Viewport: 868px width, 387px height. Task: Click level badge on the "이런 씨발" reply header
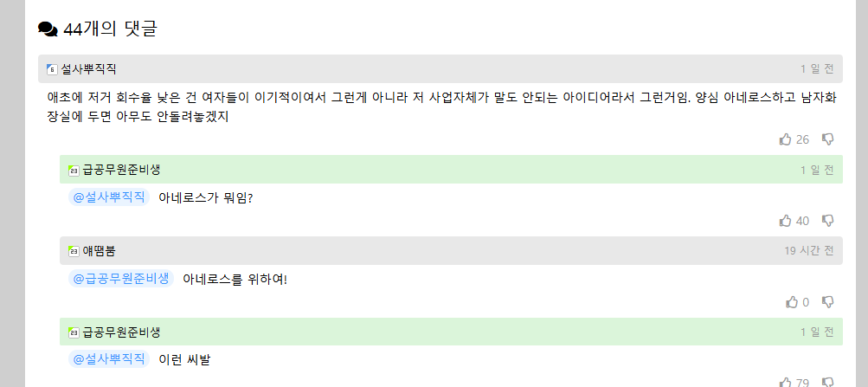[x=74, y=332]
